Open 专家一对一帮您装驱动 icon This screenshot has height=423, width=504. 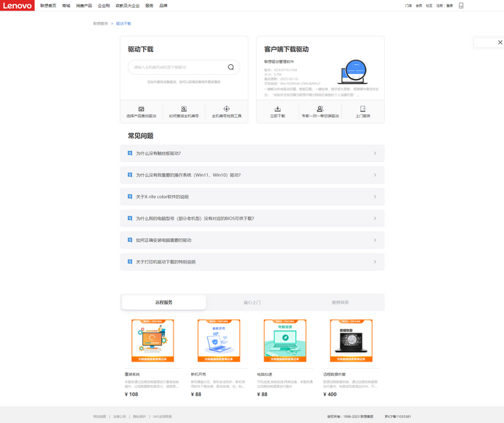(x=320, y=109)
